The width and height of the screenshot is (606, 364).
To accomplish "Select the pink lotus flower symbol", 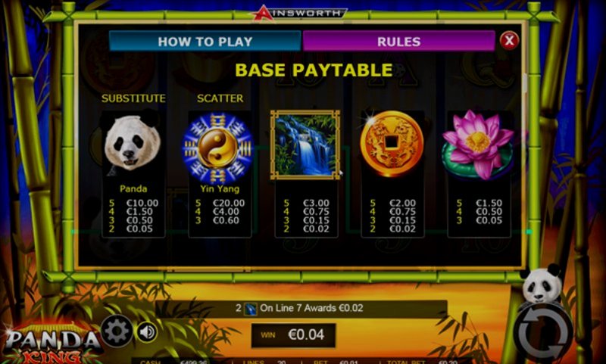I will tap(478, 145).
